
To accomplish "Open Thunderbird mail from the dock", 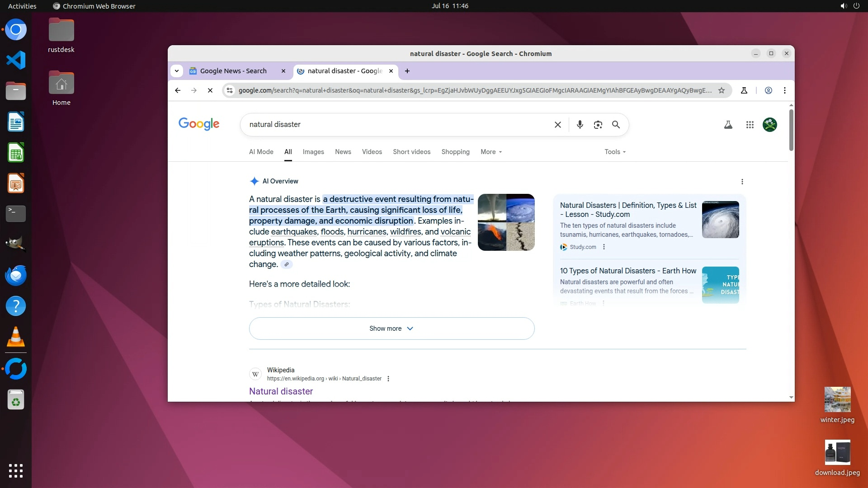I will click(x=16, y=275).
